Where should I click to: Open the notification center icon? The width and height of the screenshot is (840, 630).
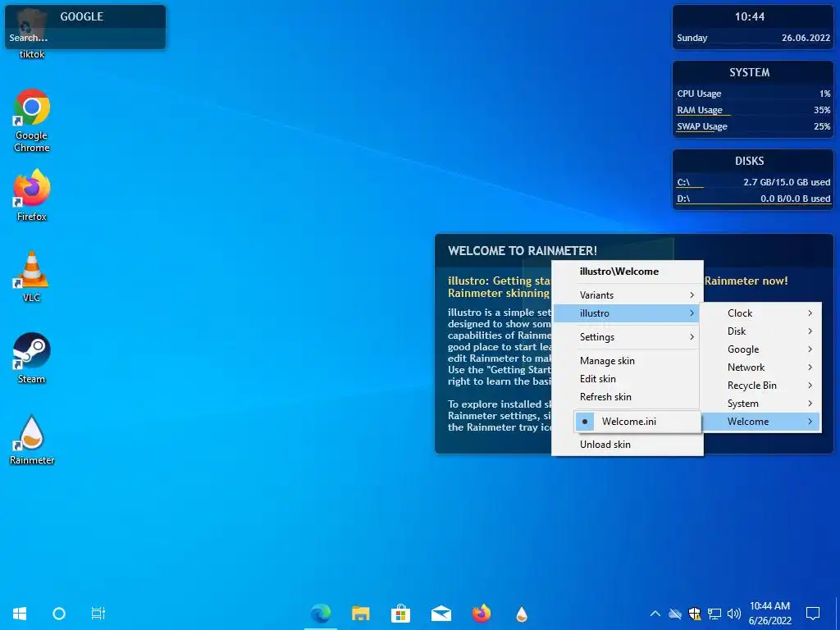[x=813, y=614]
